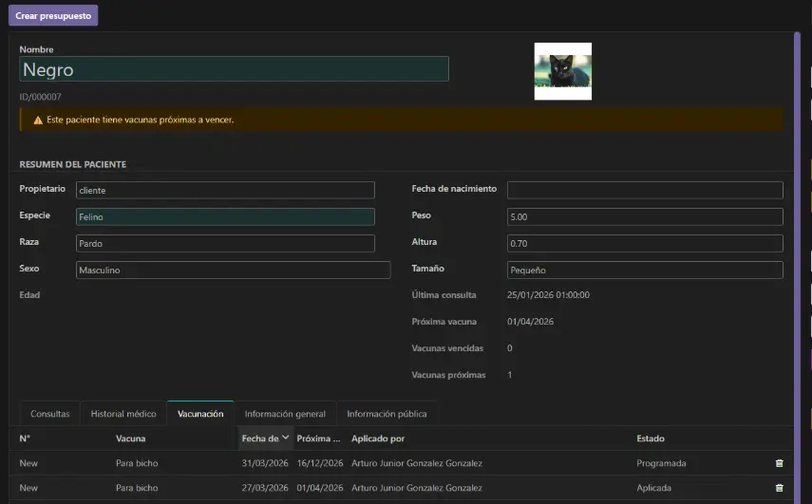Edit the Altura field showing 0.70
Viewport: 812px width, 504px height.
(644, 244)
